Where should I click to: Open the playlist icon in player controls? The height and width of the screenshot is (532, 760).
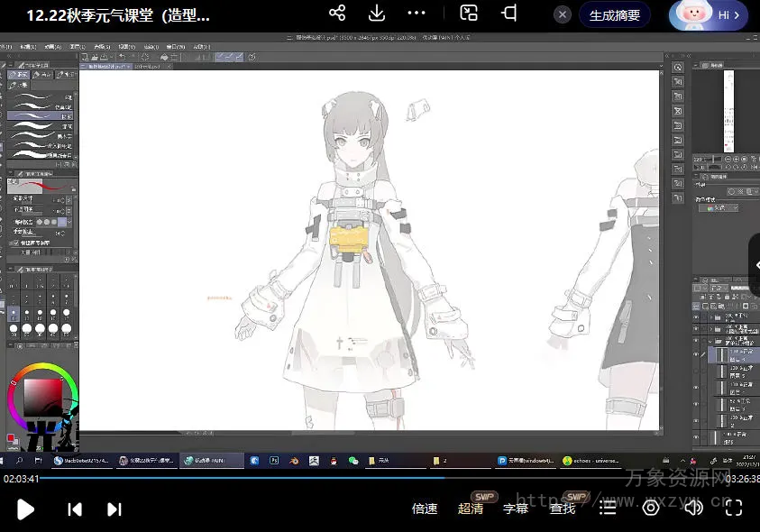609,509
